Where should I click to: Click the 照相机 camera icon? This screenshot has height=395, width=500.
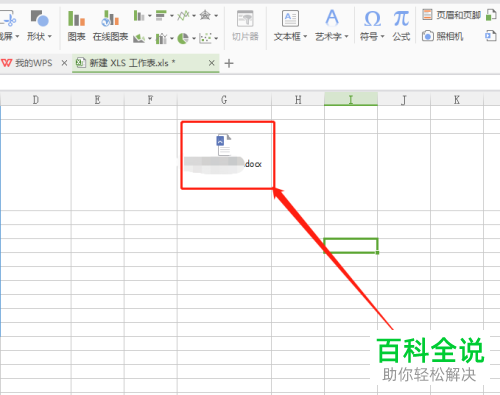point(428,36)
